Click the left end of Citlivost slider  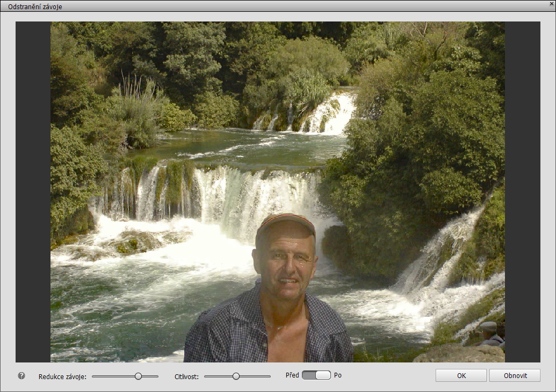(206, 376)
